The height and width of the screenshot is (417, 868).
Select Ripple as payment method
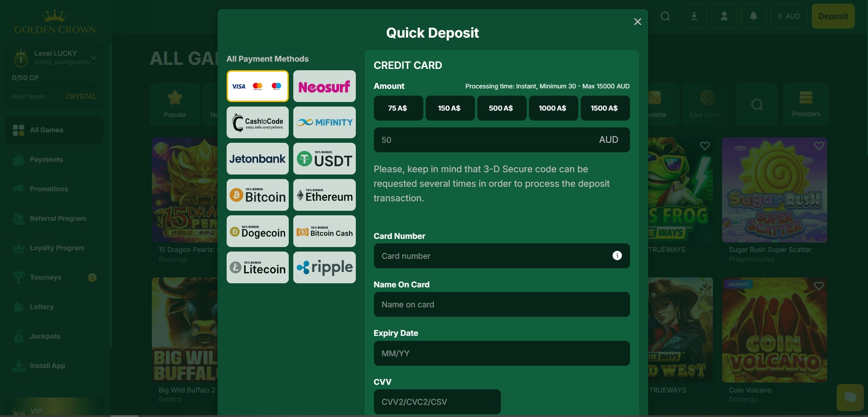tap(324, 267)
